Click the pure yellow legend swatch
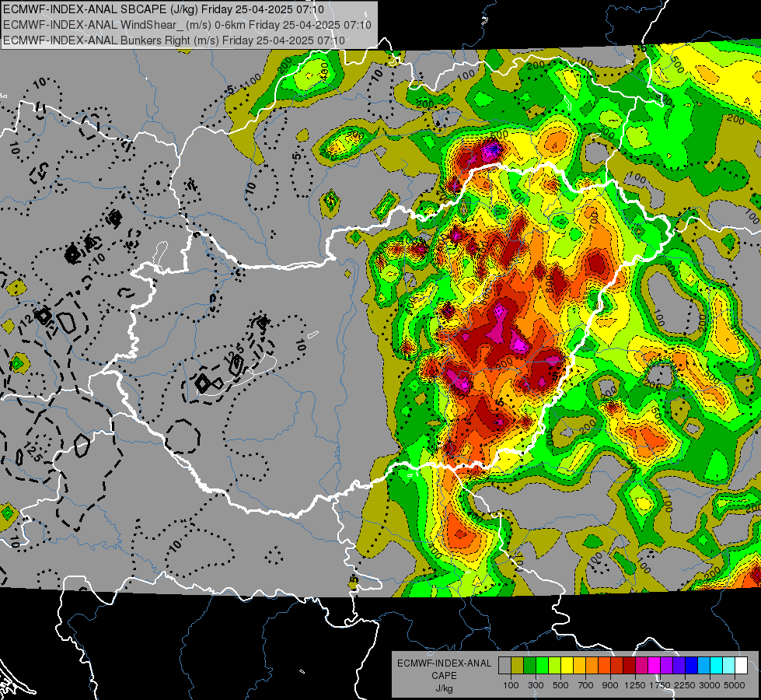Image resolution: width=761 pixels, height=700 pixels. 567,665
